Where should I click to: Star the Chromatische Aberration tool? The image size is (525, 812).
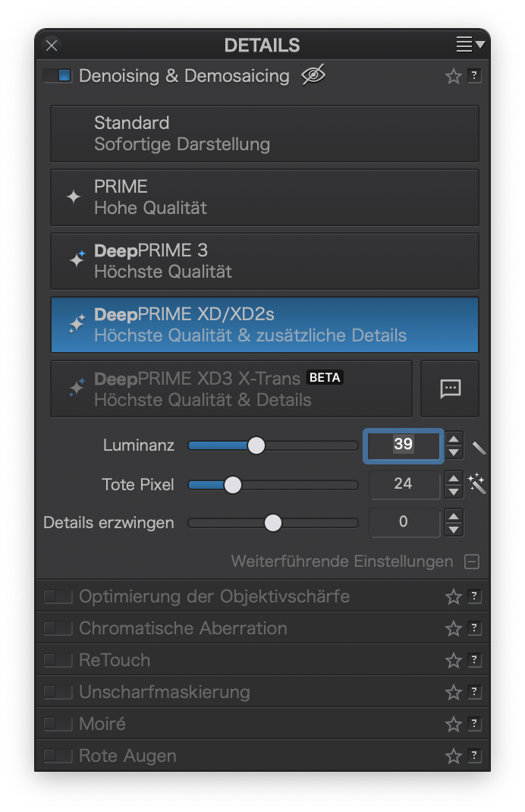[x=453, y=628]
